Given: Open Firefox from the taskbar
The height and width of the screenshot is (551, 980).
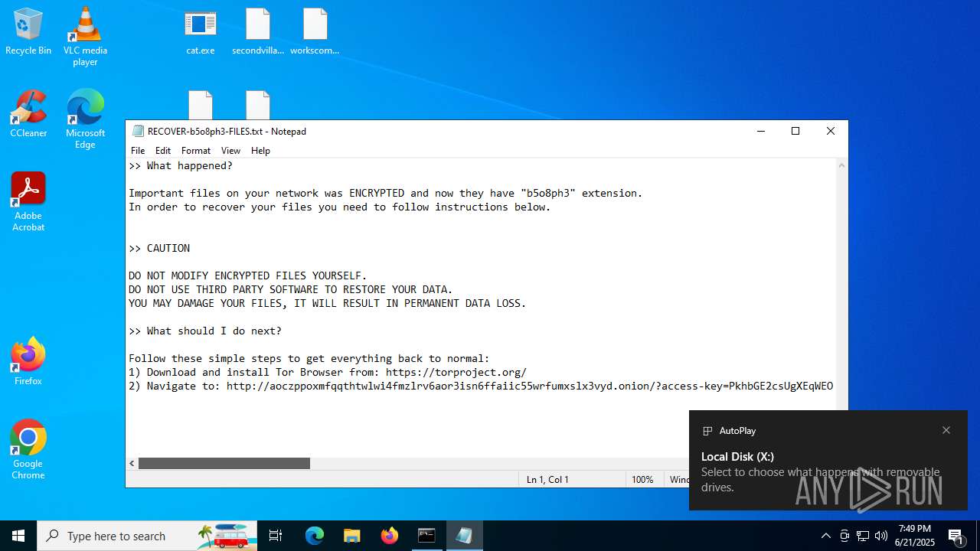Looking at the screenshot, I should point(389,536).
